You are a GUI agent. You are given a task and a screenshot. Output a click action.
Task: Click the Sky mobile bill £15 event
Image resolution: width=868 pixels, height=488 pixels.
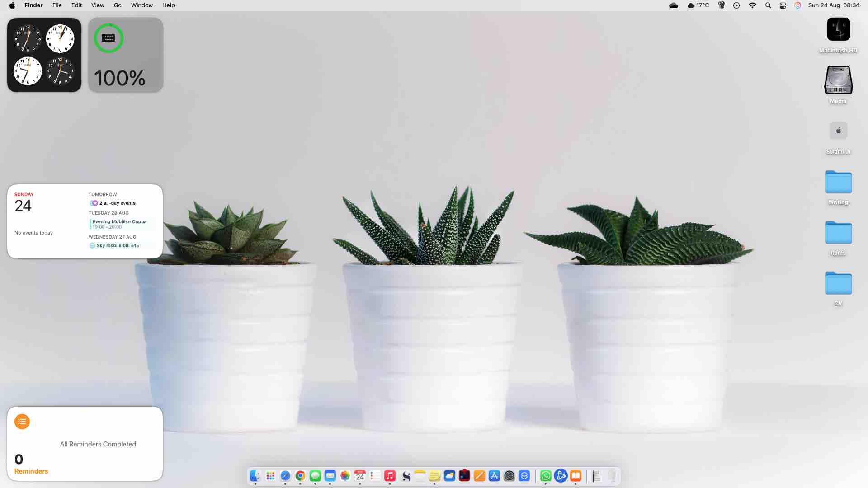(118, 245)
